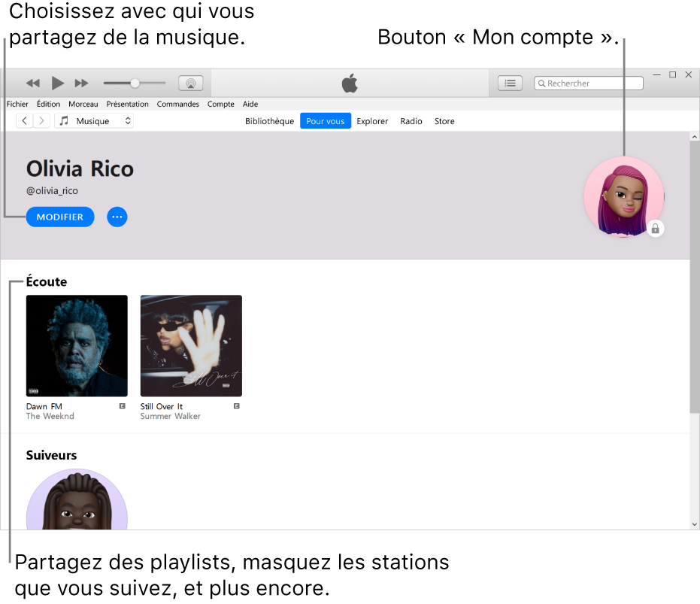Open the Compte menu
Screen dimensions: 700x604
220,104
